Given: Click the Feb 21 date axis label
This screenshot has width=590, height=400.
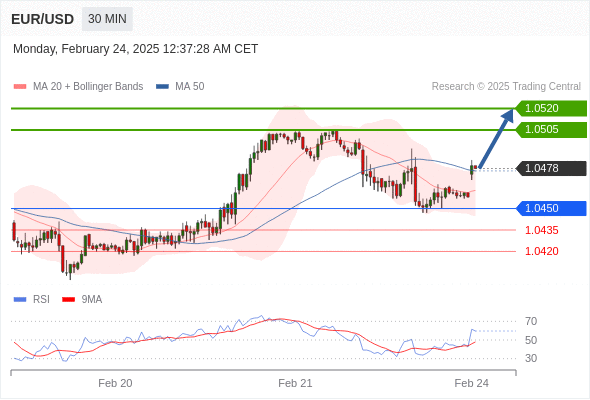Looking at the screenshot, I should click(x=295, y=383).
